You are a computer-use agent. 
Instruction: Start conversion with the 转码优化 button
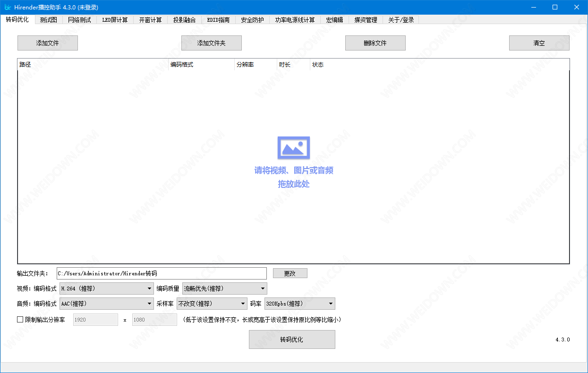(x=292, y=339)
